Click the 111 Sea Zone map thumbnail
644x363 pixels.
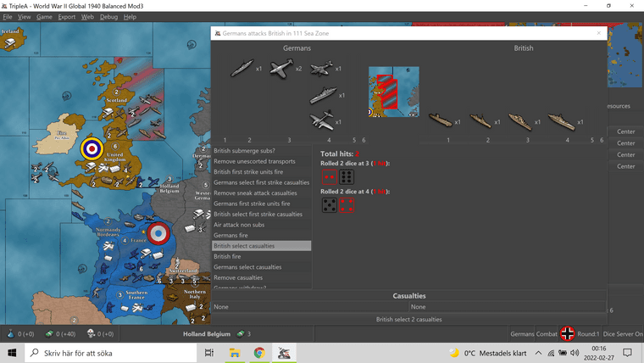click(x=393, y=92)
